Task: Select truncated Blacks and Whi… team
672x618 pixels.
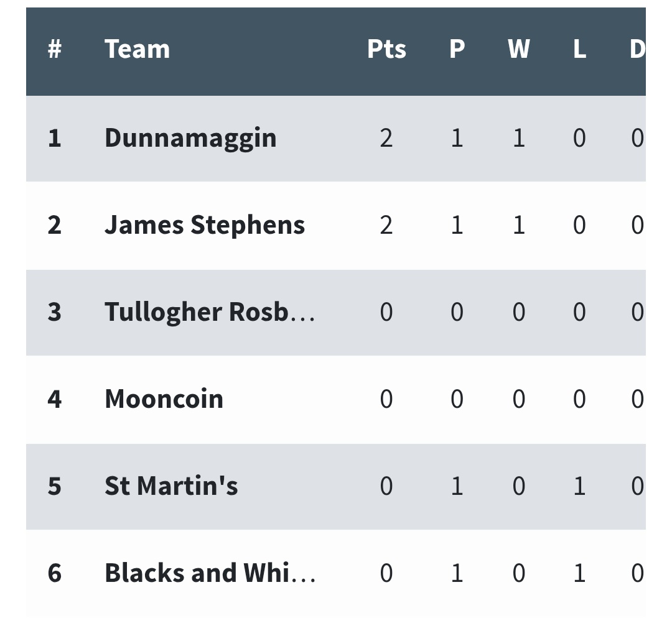Action: point(210,573)
